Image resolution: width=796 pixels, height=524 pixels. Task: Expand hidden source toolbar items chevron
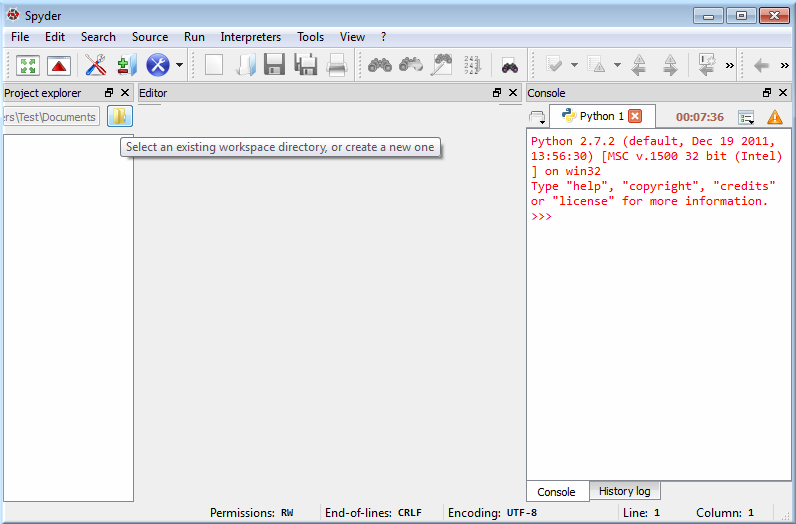[x=729, y=66]
